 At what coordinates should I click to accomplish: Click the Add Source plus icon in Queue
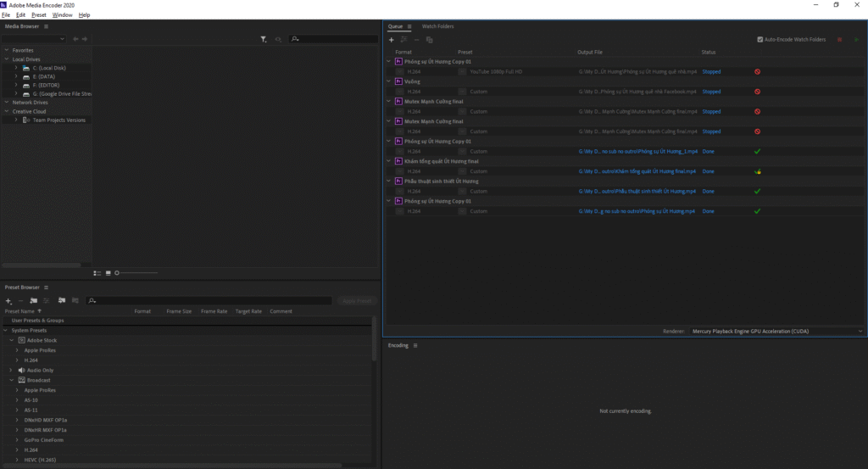[392, 40]
